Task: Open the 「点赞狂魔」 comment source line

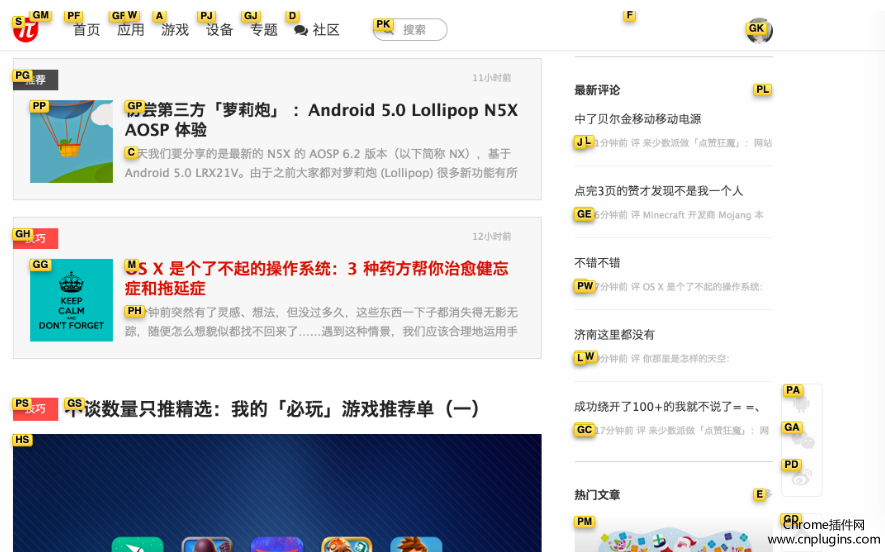Action: (673, 143)
